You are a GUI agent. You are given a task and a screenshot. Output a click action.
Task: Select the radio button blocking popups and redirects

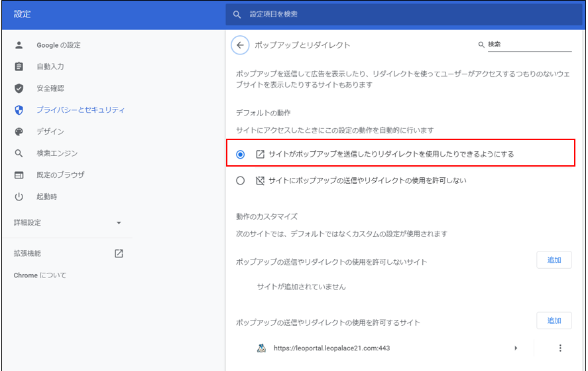[x=241, y=181]
